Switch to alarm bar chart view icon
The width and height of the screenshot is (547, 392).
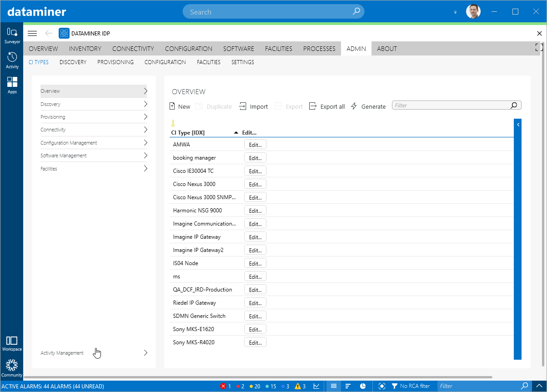tap(348, 386)
